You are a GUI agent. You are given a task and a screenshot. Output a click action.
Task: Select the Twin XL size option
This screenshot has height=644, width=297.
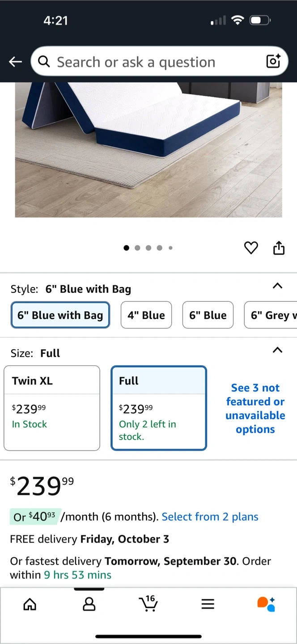52,408
